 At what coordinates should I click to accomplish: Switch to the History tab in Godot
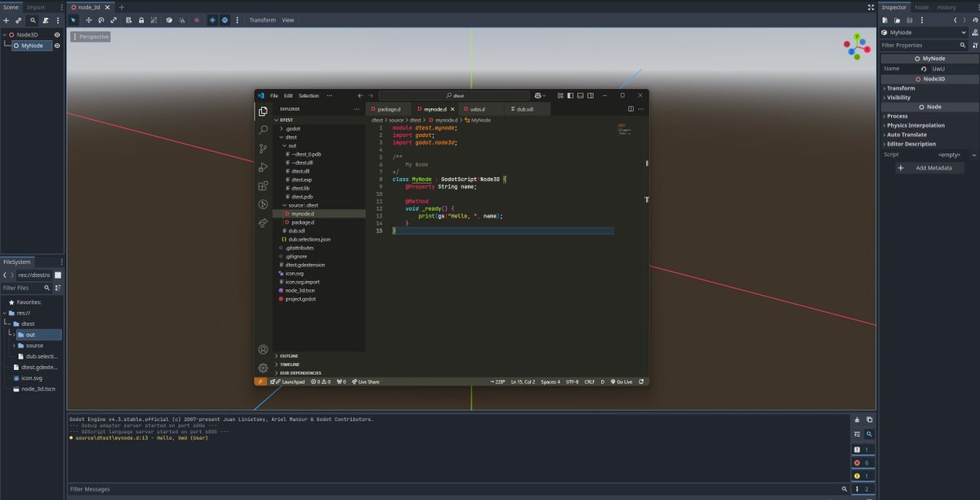click(x=947, y=7)
